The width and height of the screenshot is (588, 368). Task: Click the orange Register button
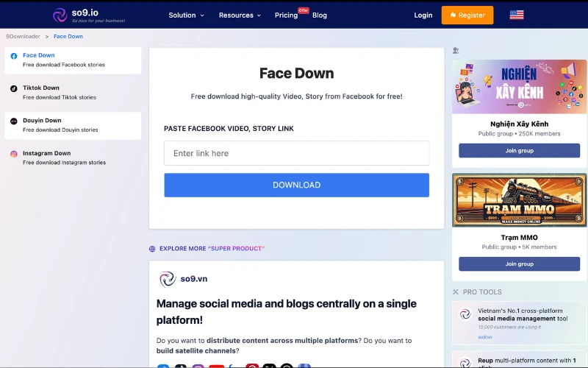pos(467,15)
